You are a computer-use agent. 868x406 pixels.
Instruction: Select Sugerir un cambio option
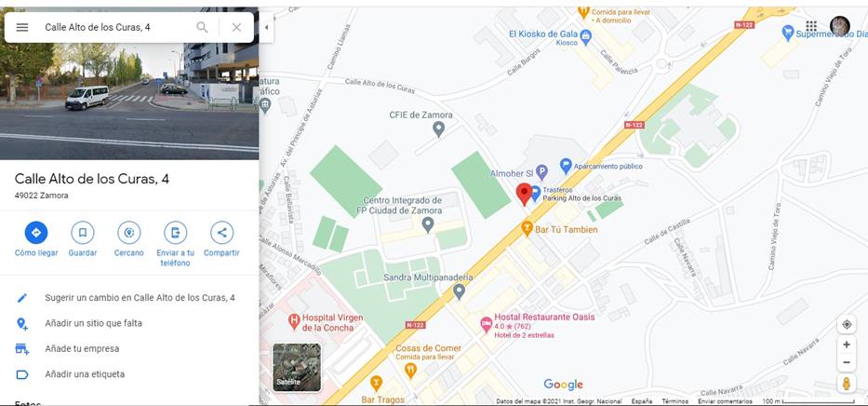129,297
